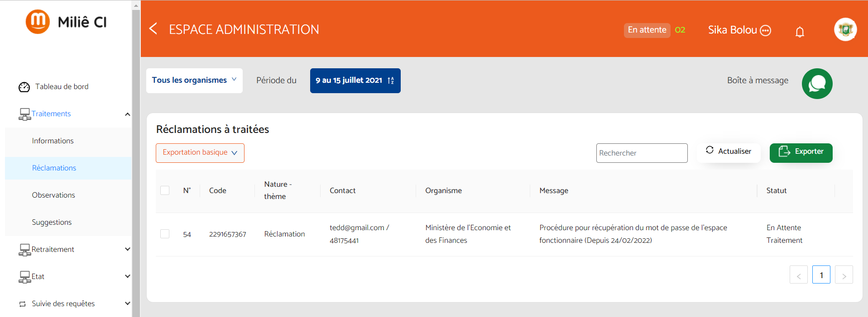Open the Tous les organismes dropdown
Screen dimensions: 868x317
(x=194, y=80)
